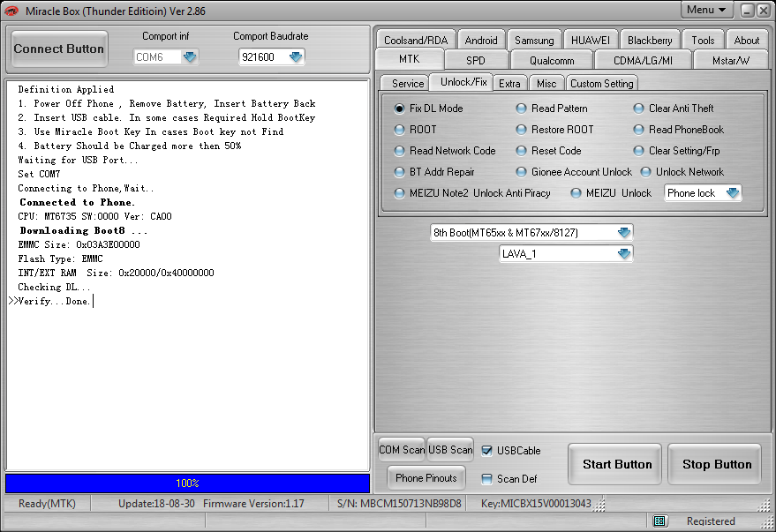Click the 100% blue progress bar
This screenshot has width=776, height=532.
pos(187,483)
